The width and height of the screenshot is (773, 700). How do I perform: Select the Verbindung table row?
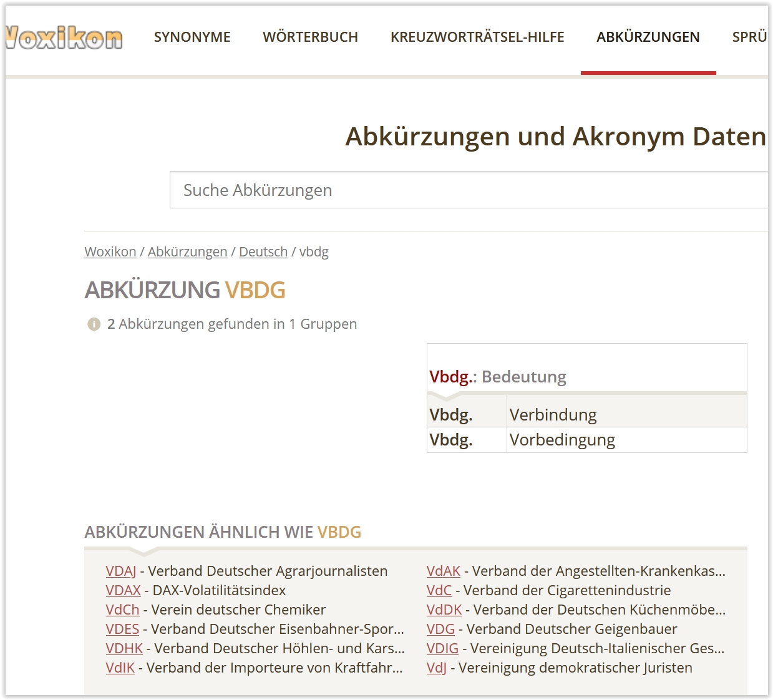586,415
